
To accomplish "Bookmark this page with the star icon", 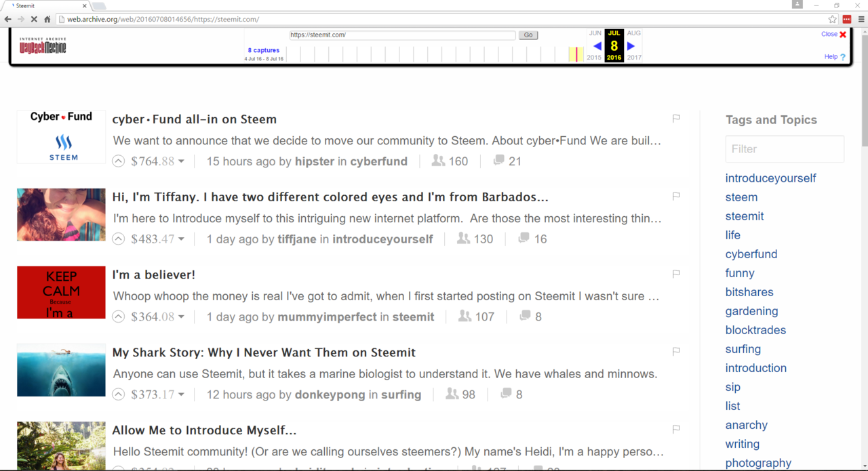I will [x=832, y=19].
